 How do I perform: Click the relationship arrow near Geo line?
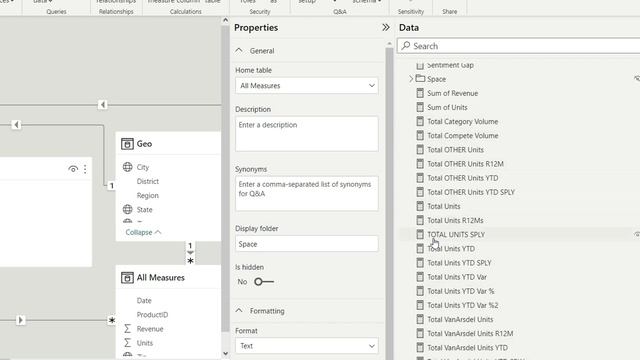point(16,124)
